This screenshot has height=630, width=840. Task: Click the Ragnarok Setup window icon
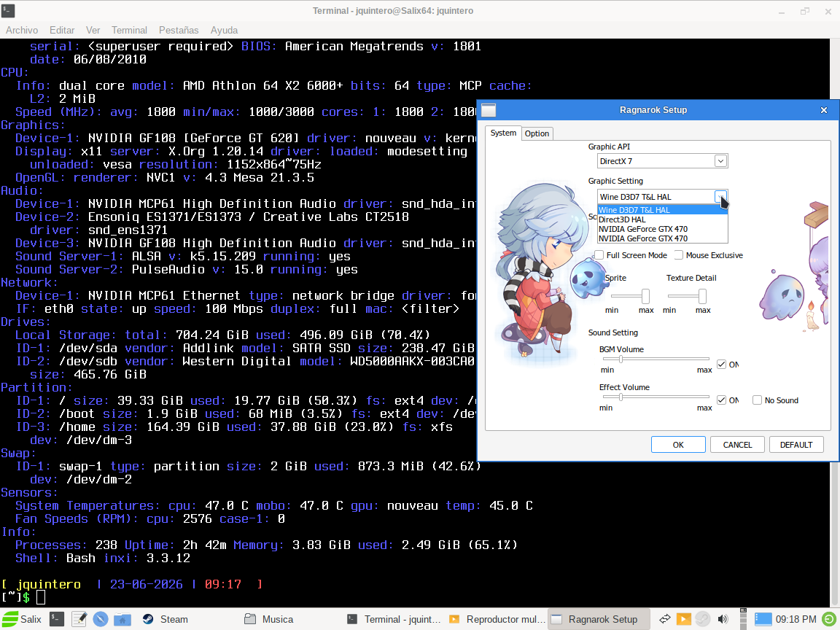[x=489, y=110]
